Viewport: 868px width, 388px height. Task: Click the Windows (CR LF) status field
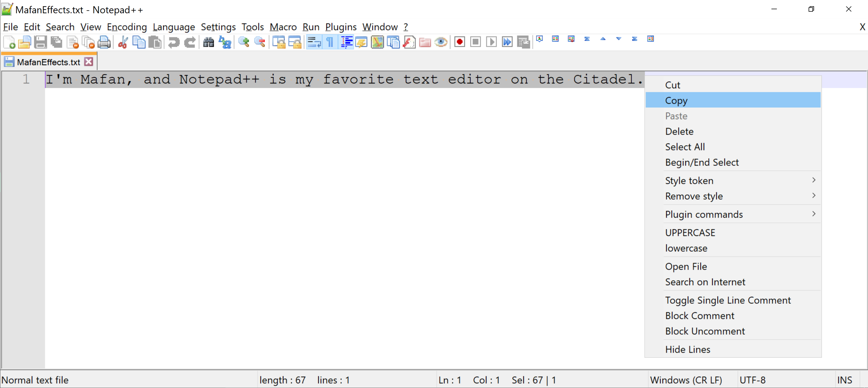coord(686,380)
